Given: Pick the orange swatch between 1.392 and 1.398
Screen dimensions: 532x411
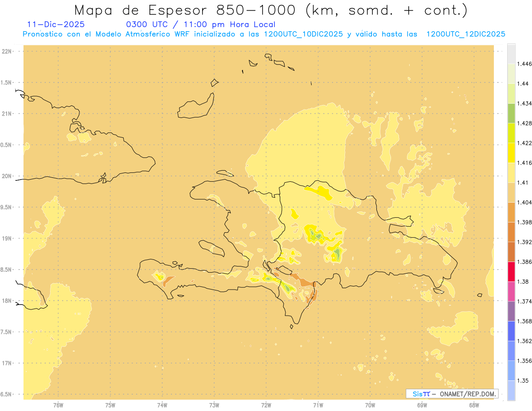Looking at the screenshot, I should click(511, 232).
